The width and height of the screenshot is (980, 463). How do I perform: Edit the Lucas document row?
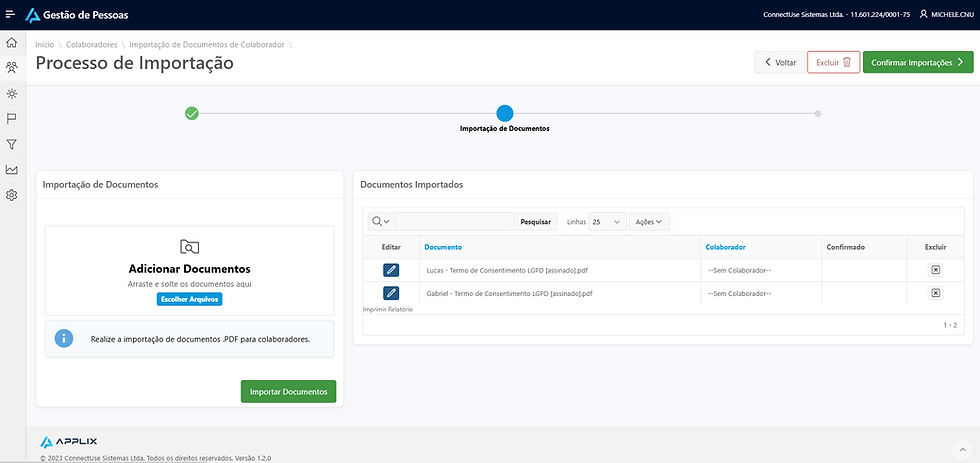[x=391, y=270]
